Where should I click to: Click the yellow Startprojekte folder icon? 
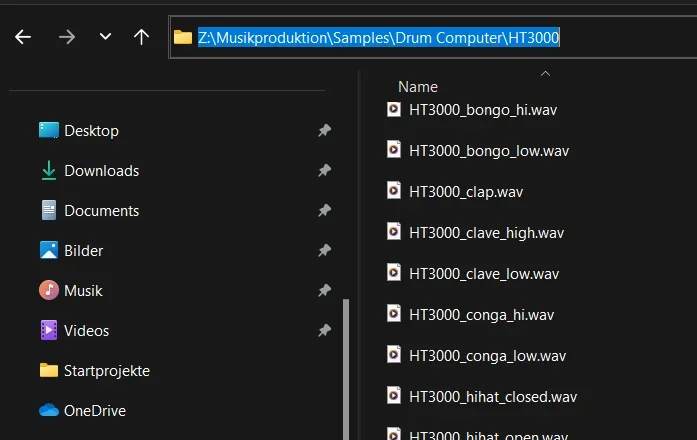pos(48,370)
